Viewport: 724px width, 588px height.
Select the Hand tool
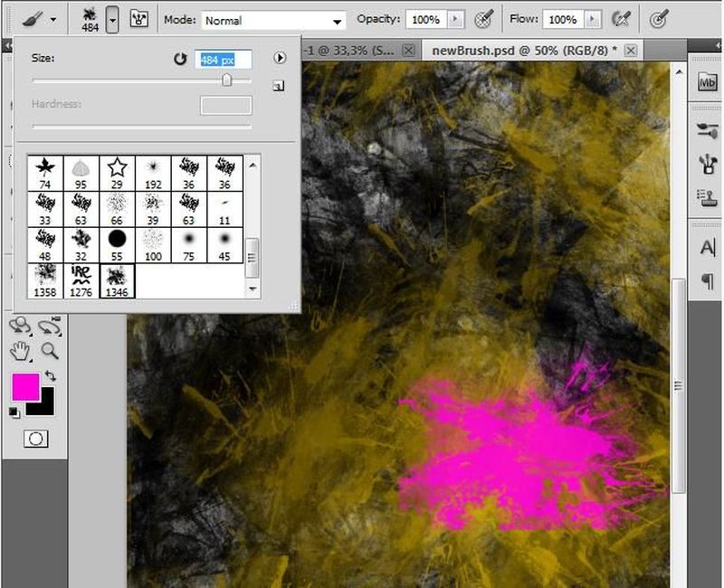coord(18,350)
